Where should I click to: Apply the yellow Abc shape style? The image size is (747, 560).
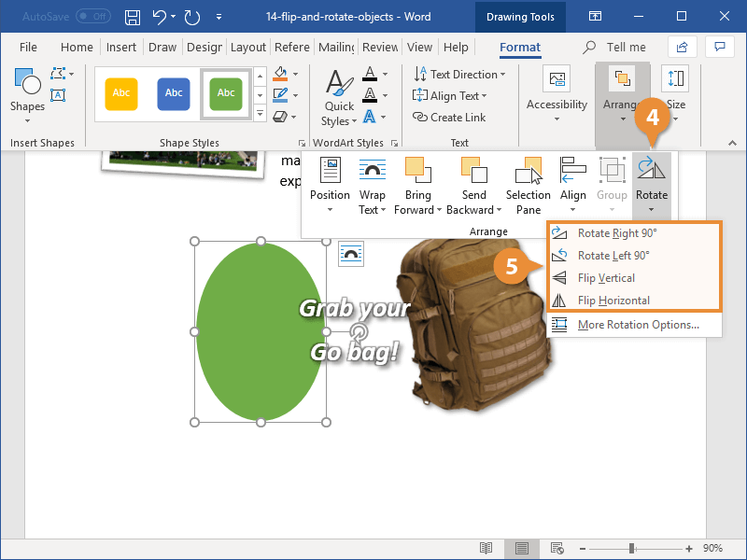click(121, 94)
